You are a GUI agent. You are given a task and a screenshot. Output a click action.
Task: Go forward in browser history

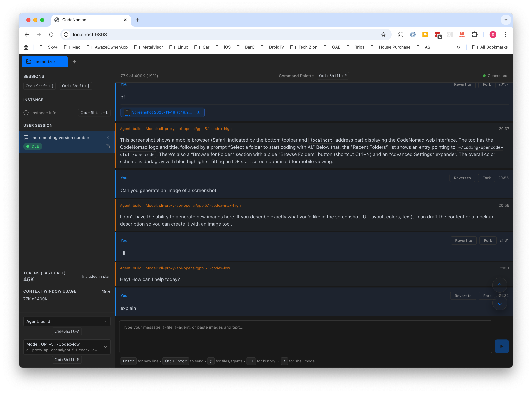click(x=39, y=35)
